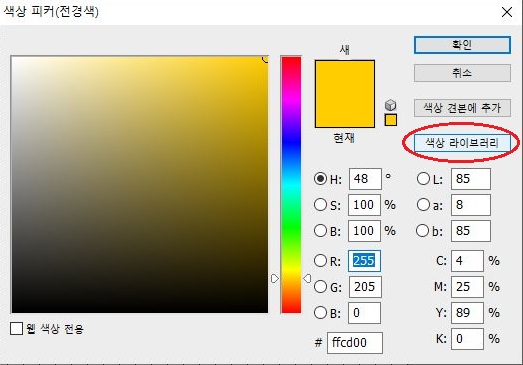Click the out-of-gamut warning cube icon
The width and height of the screenshot is (523, 365).
391,105
